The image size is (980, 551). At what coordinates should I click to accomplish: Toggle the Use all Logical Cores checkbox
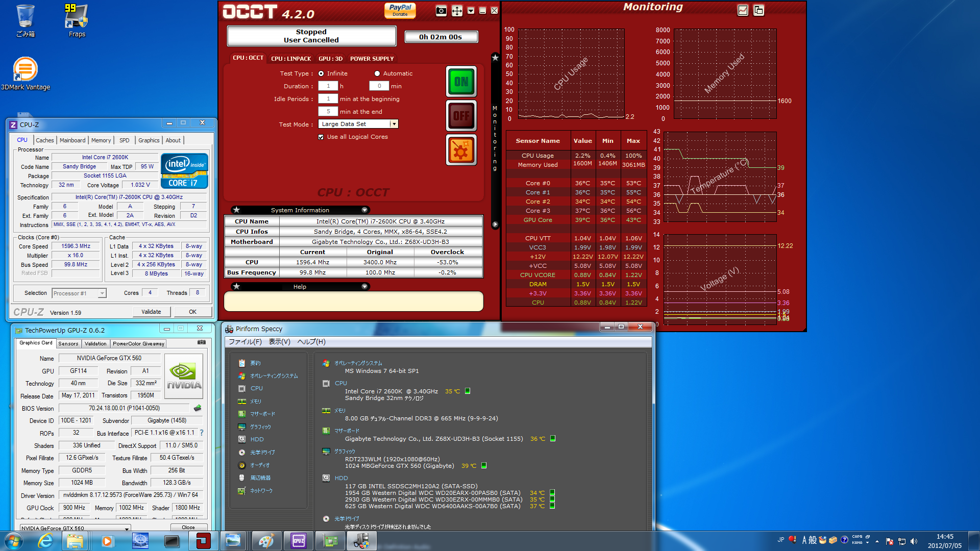(321, 137)
